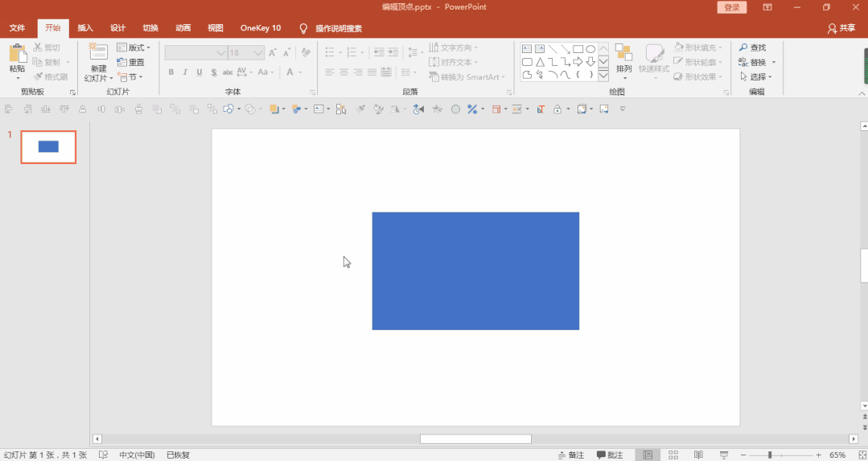Click 操作说明搜索 lightbulb search
Screen dimensions: 868x461
point(331,28)
